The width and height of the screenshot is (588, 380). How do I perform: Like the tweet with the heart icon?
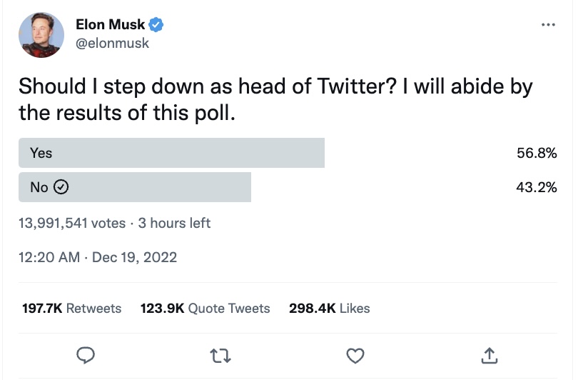point(355,354)
